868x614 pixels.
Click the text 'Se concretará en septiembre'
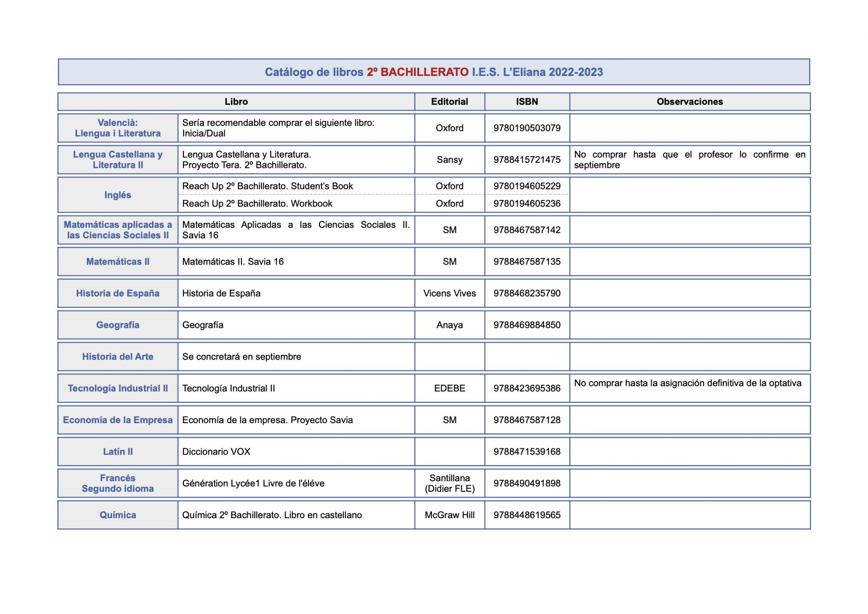(242, 357)
